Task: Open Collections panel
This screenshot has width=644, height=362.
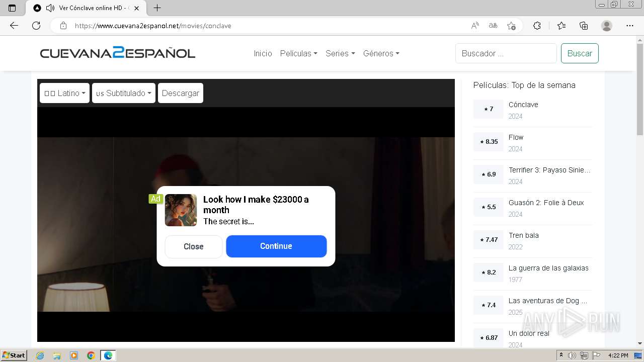Action: pos(584,26)
